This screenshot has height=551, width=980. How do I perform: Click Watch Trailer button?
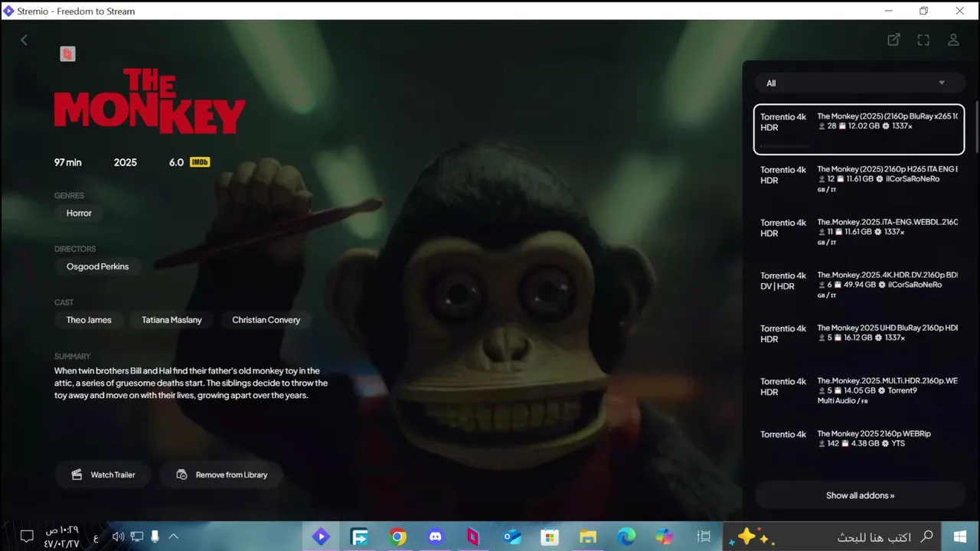[x=103, y=474]
